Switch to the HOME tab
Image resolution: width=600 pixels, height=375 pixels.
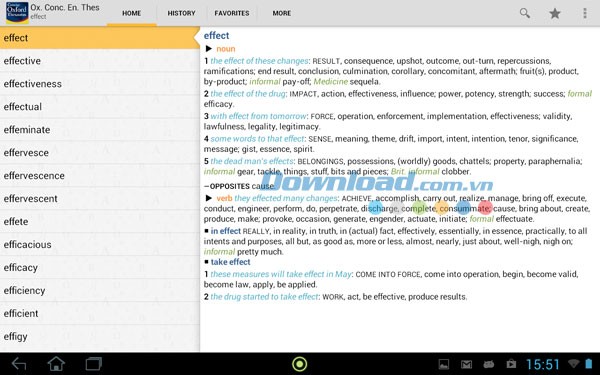click(x=132, y=13)
